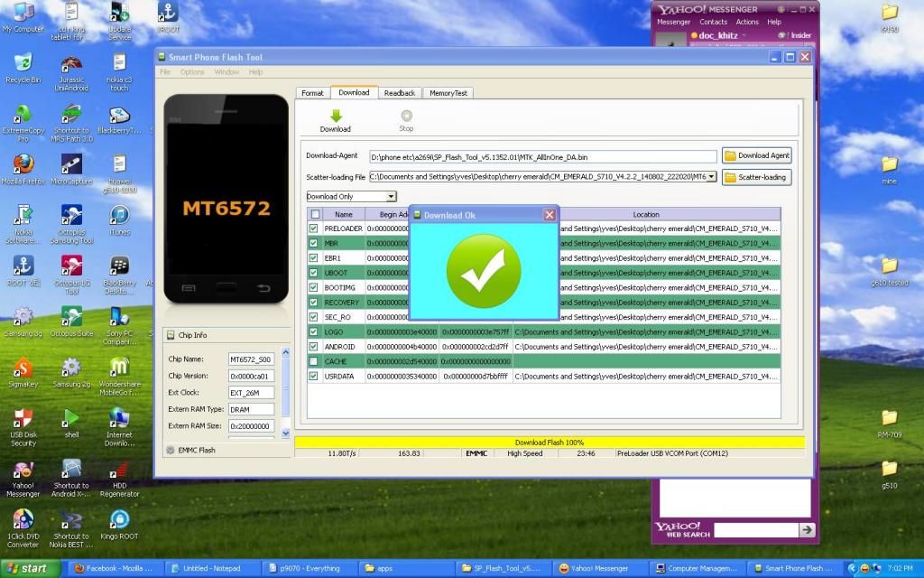Image resolution: width=924 pixels, height=578 pixels.
Task: Click the Download Agent browse button
Action: (756, 155)
